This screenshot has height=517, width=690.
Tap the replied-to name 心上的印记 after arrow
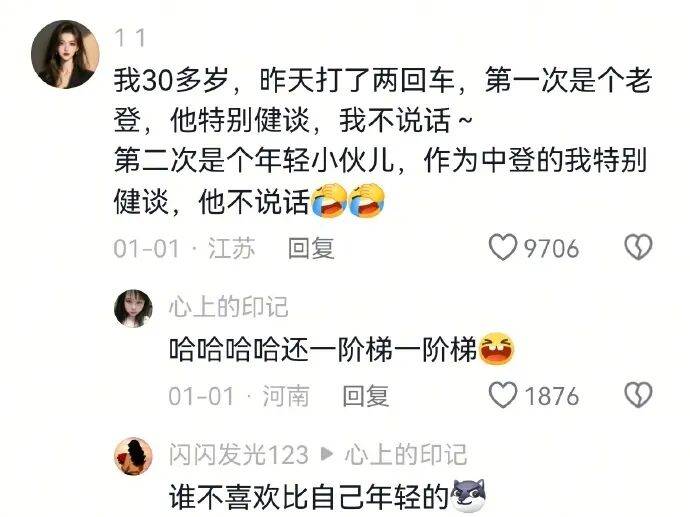click(405, 455)
